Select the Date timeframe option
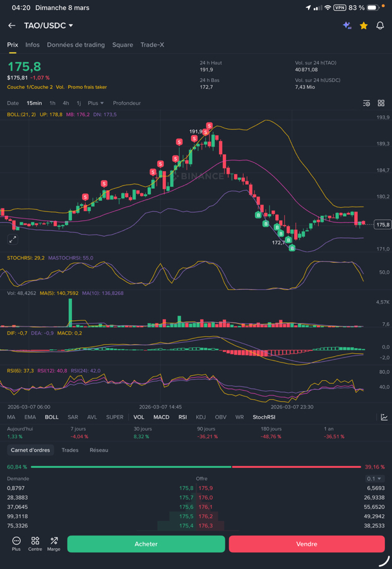The height and width of the screenshot is (569, 392). click(13, 103)
